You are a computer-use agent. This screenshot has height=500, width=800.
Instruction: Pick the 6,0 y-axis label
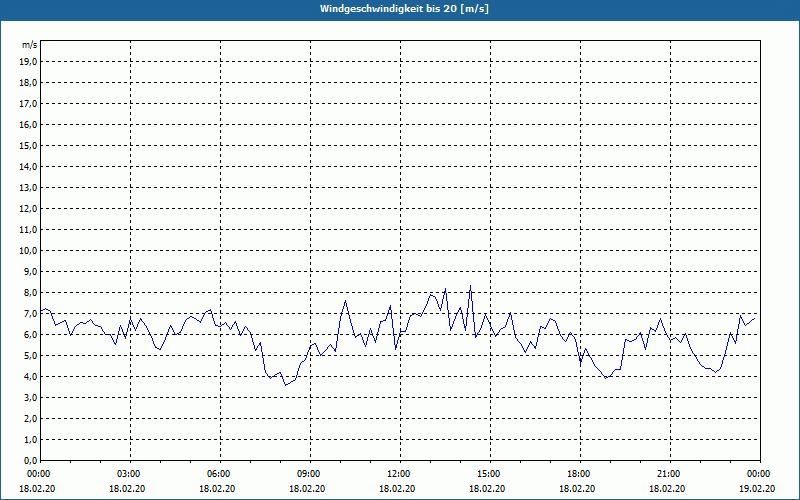[31, 335]
